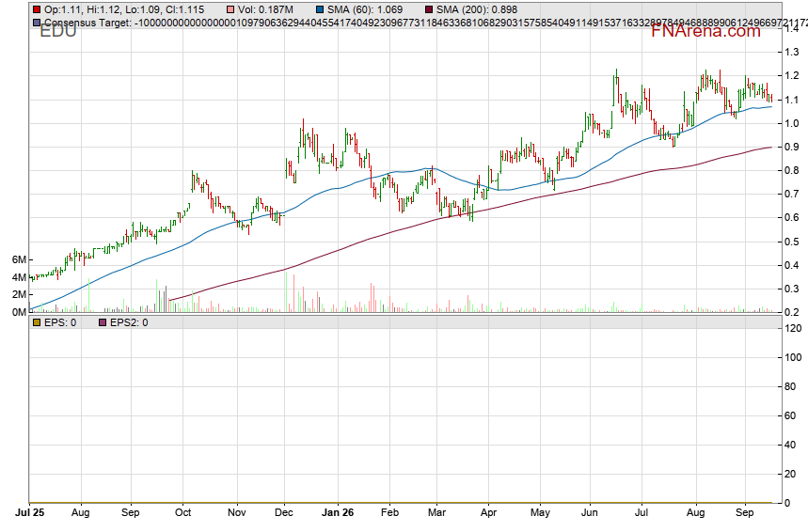Click the dark red SMA (200) legend swatch
The height and width of the screenshot is (532, 808).
pyautogui.click(x=429, y=9)
